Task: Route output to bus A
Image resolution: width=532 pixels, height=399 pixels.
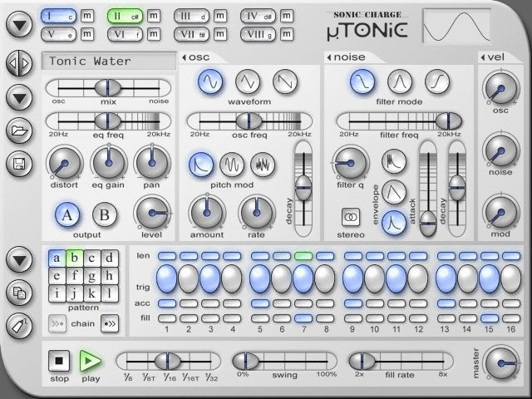Action: tap(67, 214)
